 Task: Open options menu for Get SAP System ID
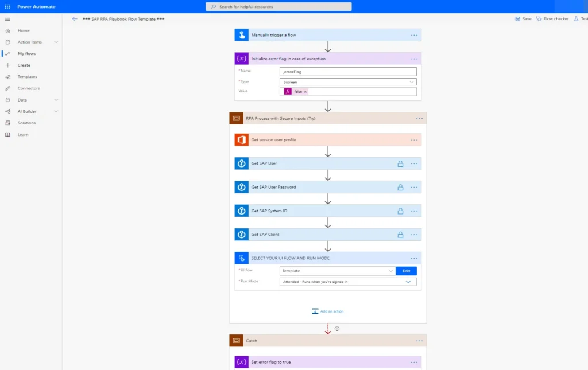click(414, 211)
